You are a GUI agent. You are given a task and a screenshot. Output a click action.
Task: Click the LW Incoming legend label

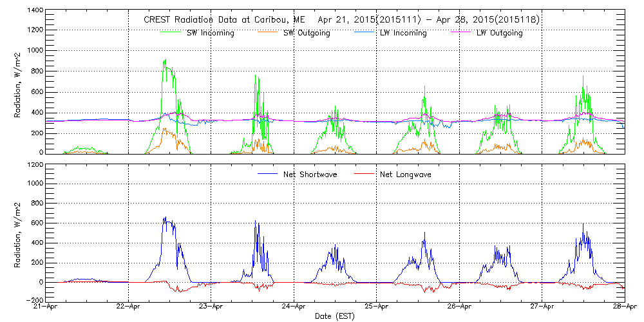[x=403, y=33]
